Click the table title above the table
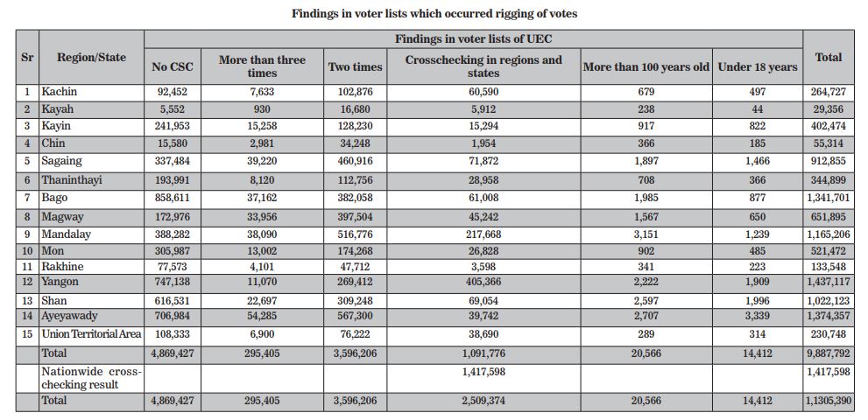Viewport: 868px width, 420px height. pyautogui.click(x=434, y=14)
